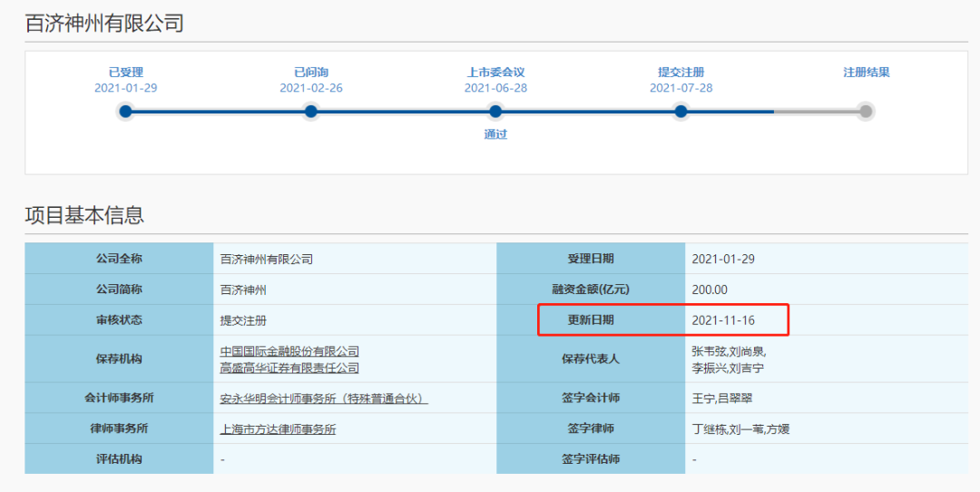Click the 公司简称 header cell
Viewport: 980px width, 492px height.
(119, 290)
